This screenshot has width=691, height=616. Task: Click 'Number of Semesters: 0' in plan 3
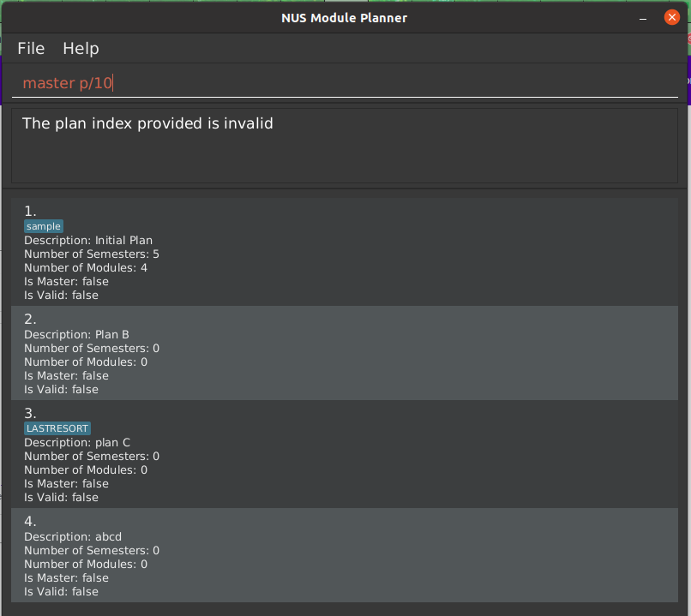click(x=92, y=456)
